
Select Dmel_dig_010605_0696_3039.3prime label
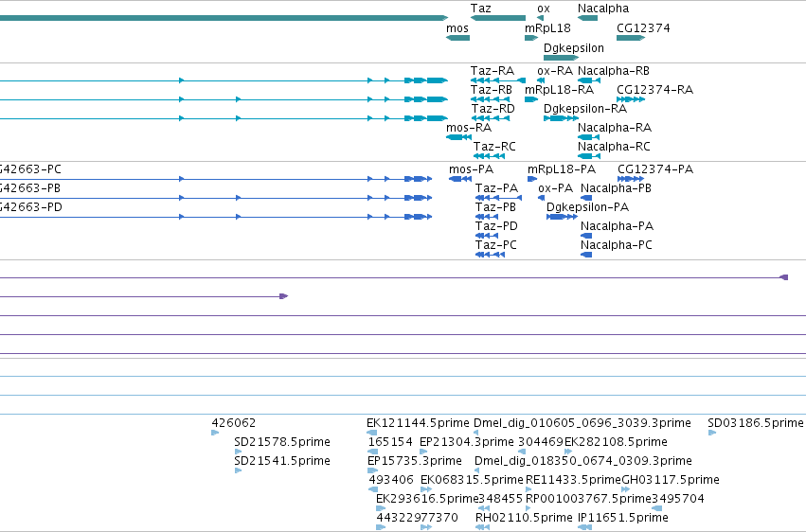582,422
